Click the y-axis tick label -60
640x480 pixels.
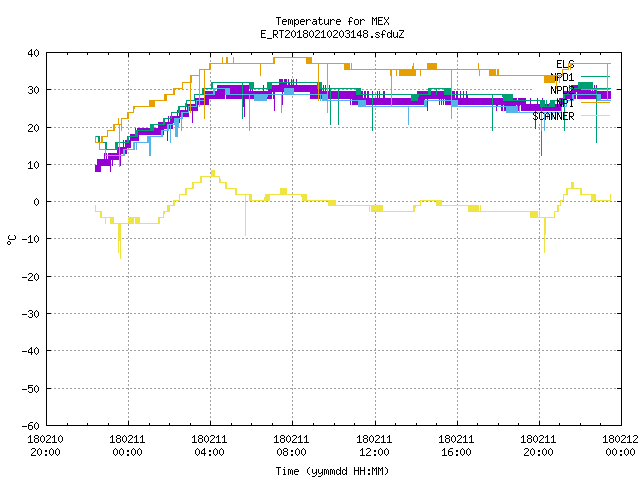[x=31, y=426]
